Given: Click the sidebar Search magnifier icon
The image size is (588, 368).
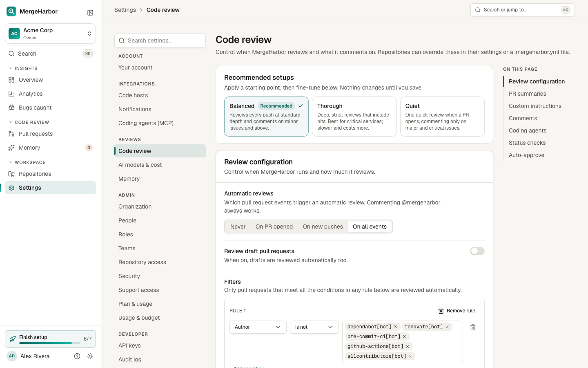Looking at the screenshot, I should pyautogui.click(x=11, y=54).
